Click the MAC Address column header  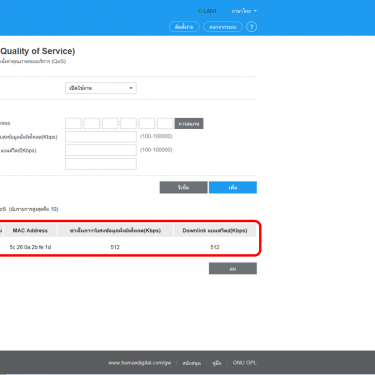click(30, 230)
